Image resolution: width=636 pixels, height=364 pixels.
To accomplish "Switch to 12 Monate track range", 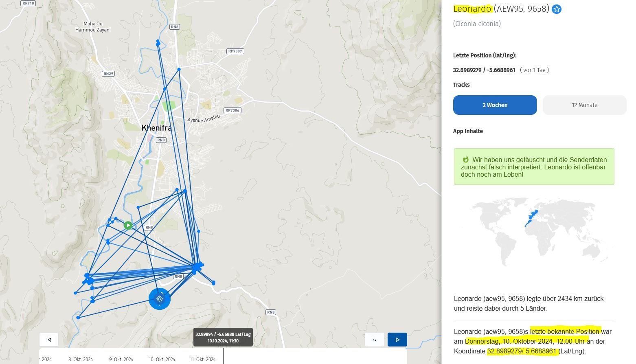I will pyautogui.click(x=584, y=105).
